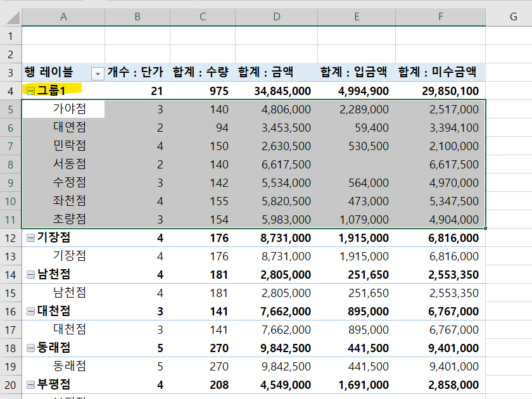Select the 초량점 cell

(63, 219)
